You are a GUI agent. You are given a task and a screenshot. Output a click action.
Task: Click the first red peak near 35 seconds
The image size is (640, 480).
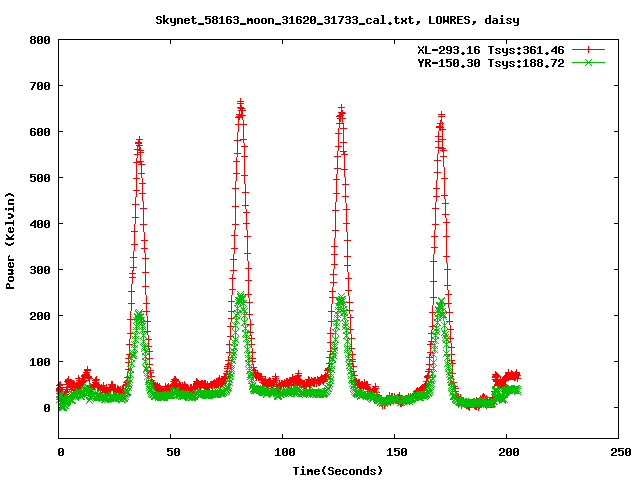(x=139, y=142)
